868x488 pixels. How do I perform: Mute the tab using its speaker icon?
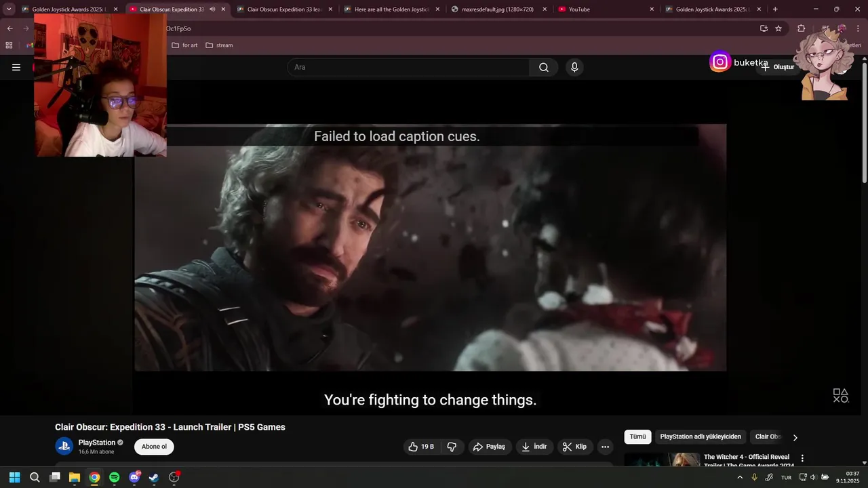[212, 9]
